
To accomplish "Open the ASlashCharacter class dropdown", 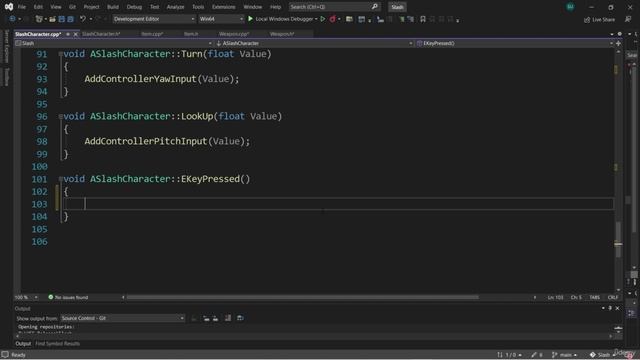I will click(314, 43).
